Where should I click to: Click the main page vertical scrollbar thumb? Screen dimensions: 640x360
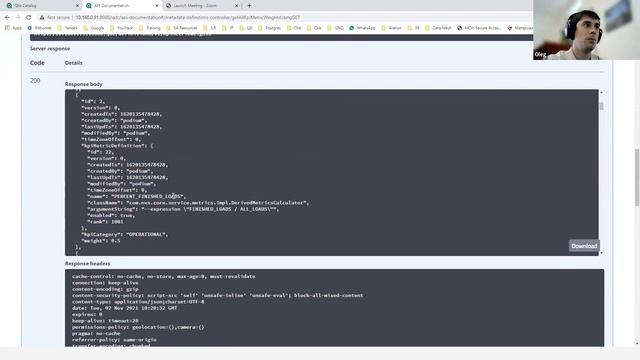637,178
